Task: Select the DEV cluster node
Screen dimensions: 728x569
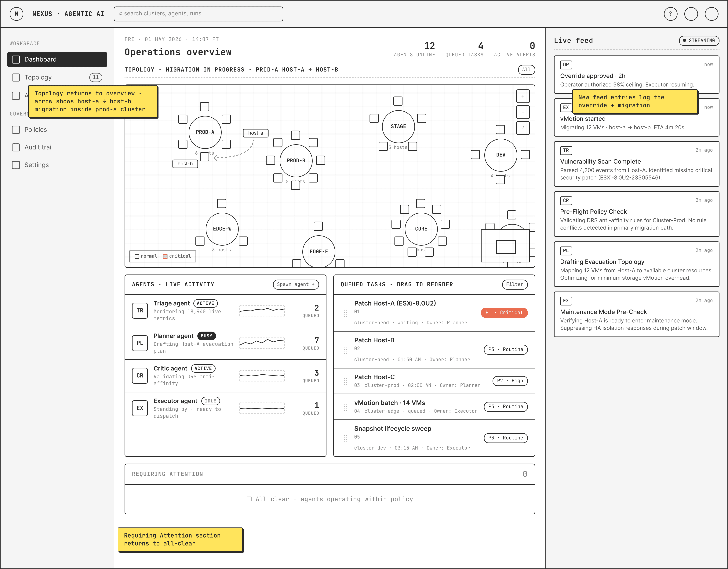Action: (x=501, y=155)
